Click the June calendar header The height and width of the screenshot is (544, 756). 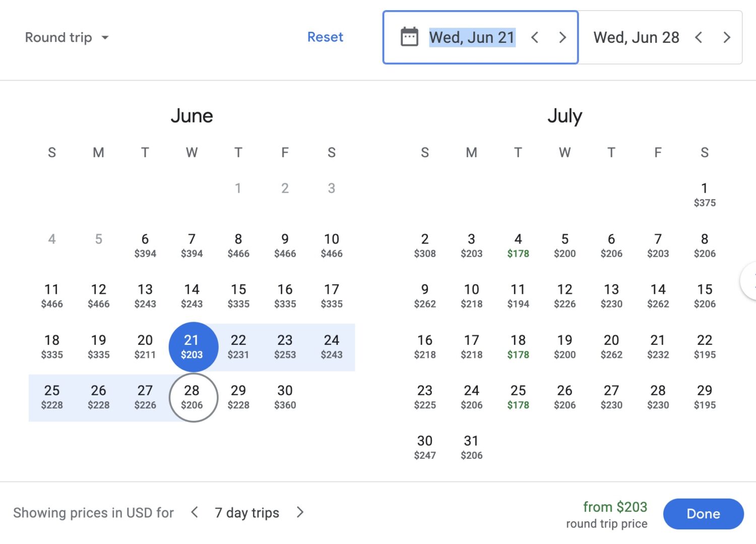192,115
